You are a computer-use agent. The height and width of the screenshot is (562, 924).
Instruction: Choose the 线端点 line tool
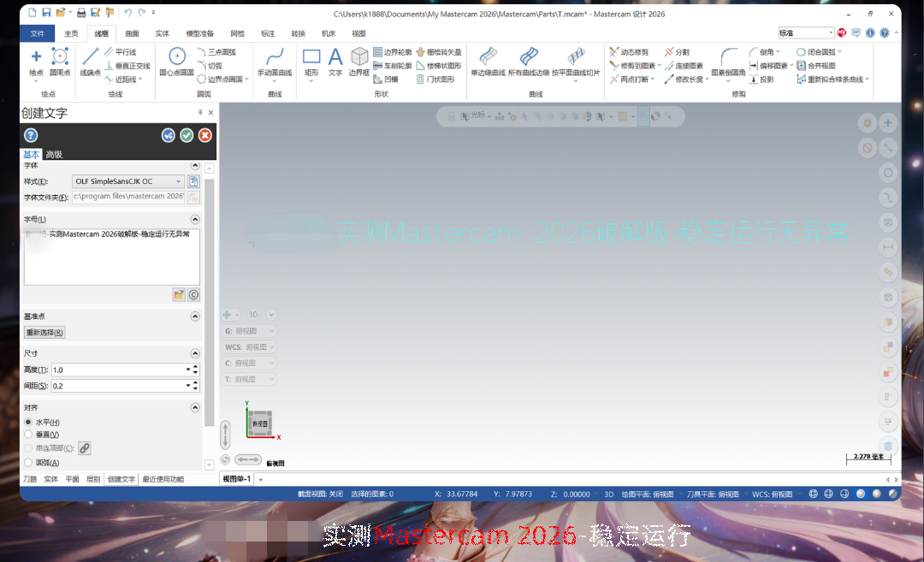point(90,63)
